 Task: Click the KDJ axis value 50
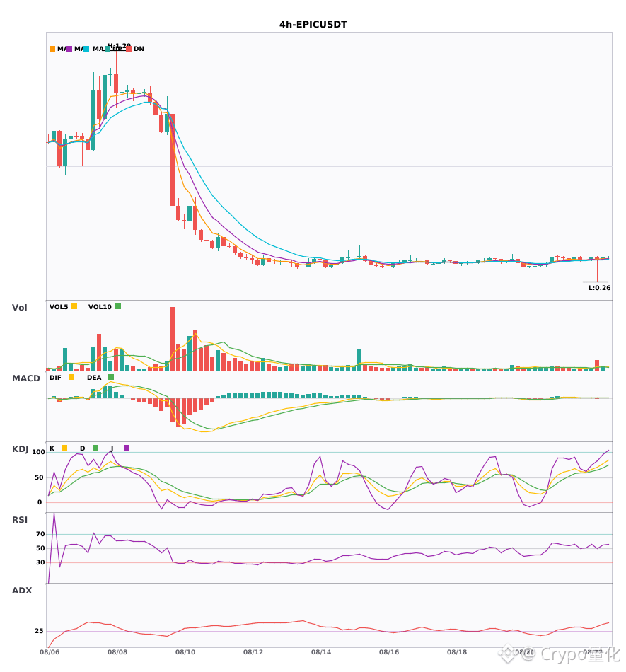pos(40,477)
